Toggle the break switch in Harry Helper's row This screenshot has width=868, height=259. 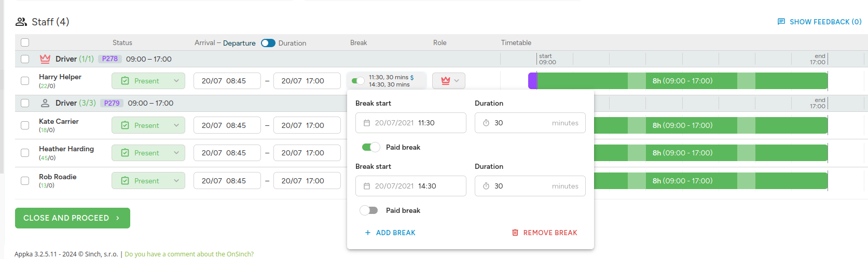coord(358,81)
